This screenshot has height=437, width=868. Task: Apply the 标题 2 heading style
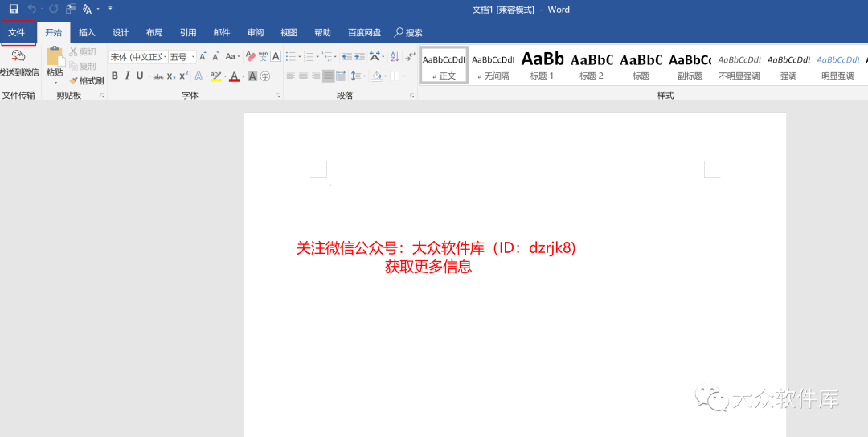pyautogui.click(x=592, y=65)
